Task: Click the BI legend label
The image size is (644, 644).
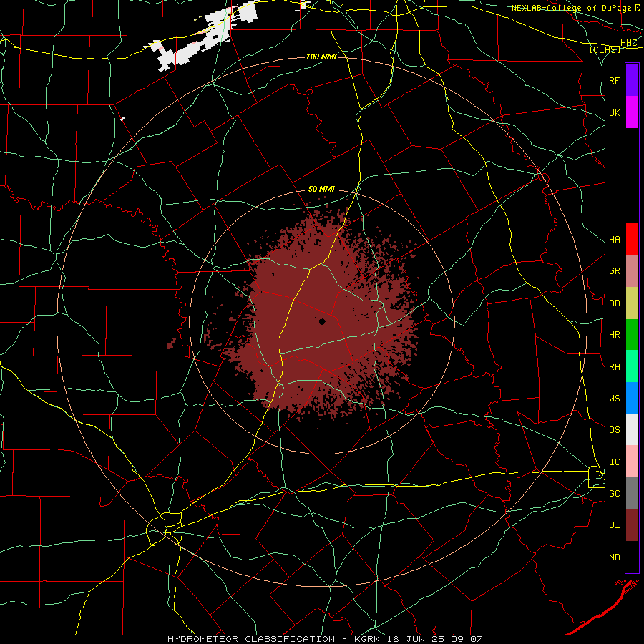Action: [x=614, y=525]
